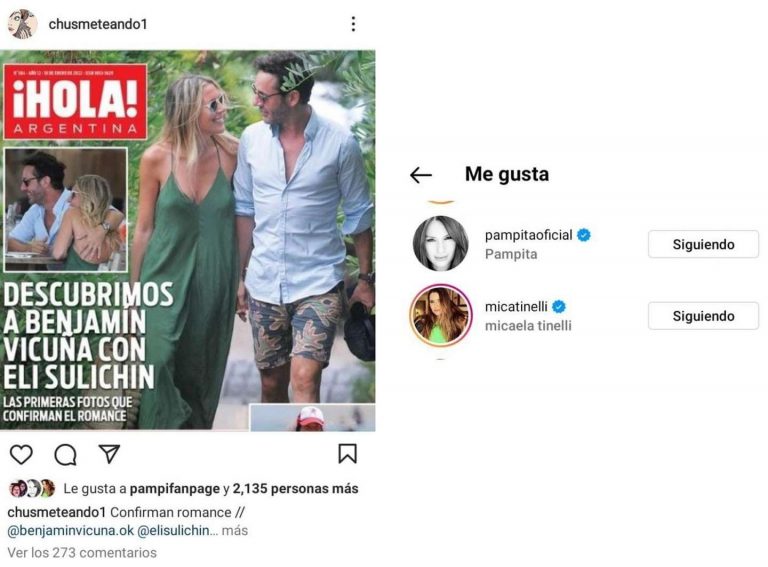Viewport: 768px width, 567px height.
Task: Expand caption by clicking más
Action: (235, 530)
